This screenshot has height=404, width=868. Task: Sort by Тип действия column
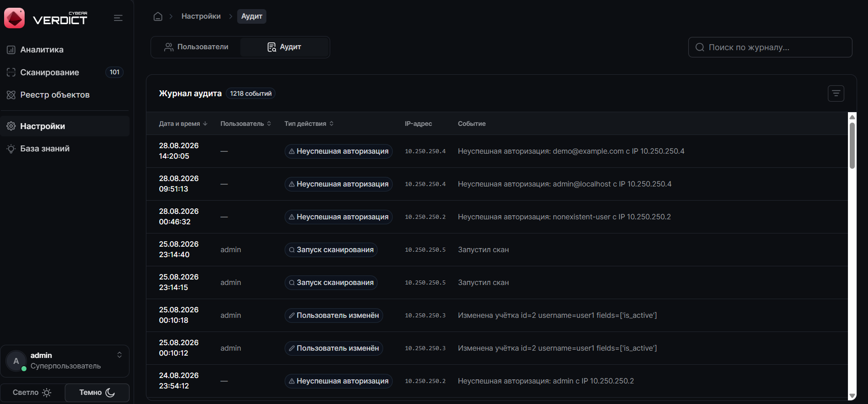309,124
